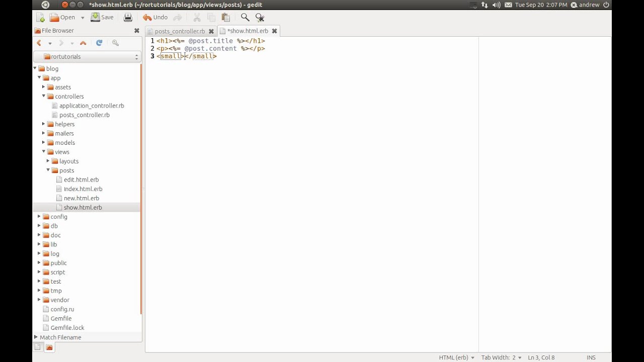Select the Gemfile file

61,319
